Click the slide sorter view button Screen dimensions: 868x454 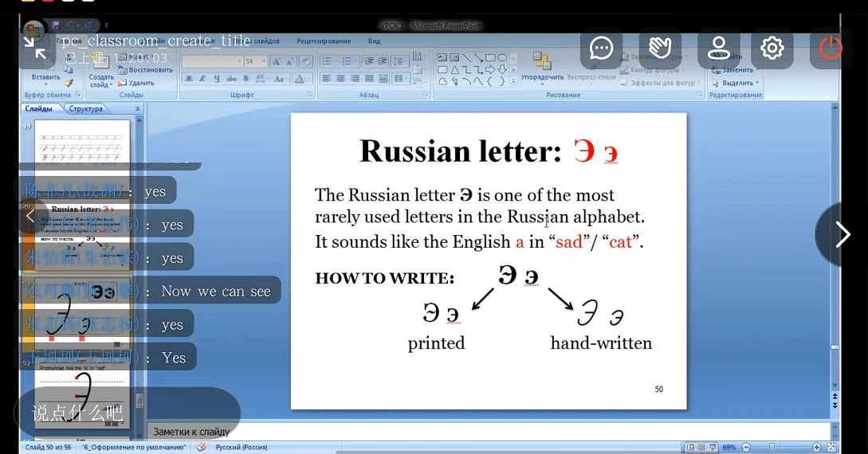click(x=701, y=447)
